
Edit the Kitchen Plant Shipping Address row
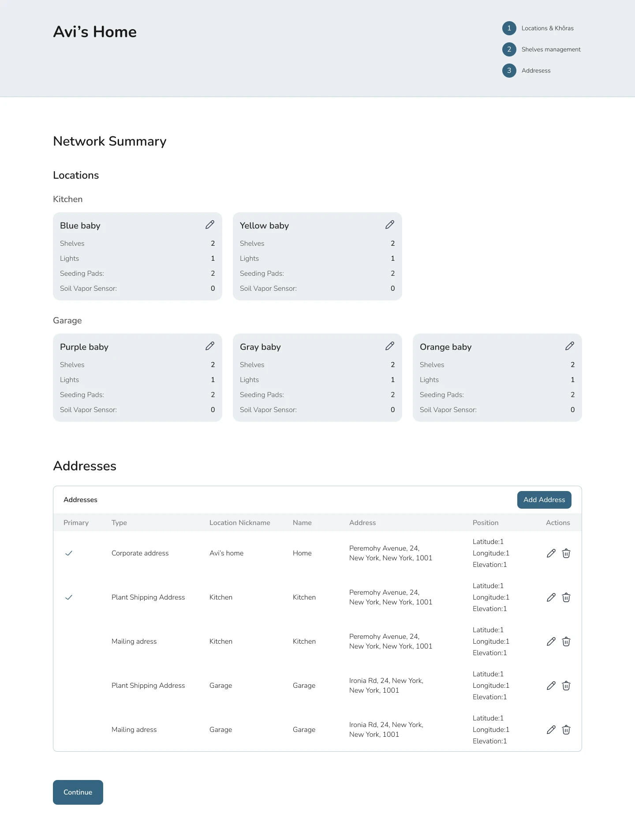[551, 597]
